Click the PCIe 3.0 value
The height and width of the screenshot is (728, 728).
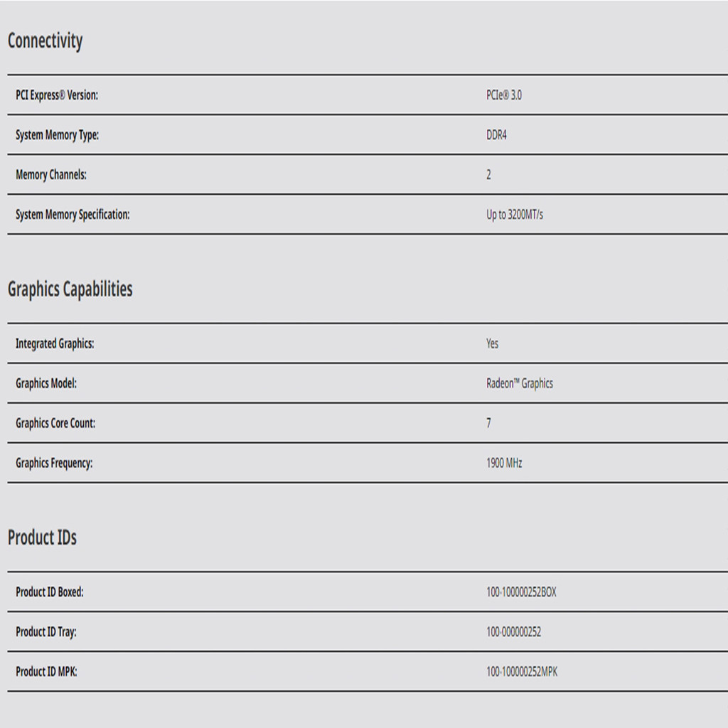tap(503, 95)
